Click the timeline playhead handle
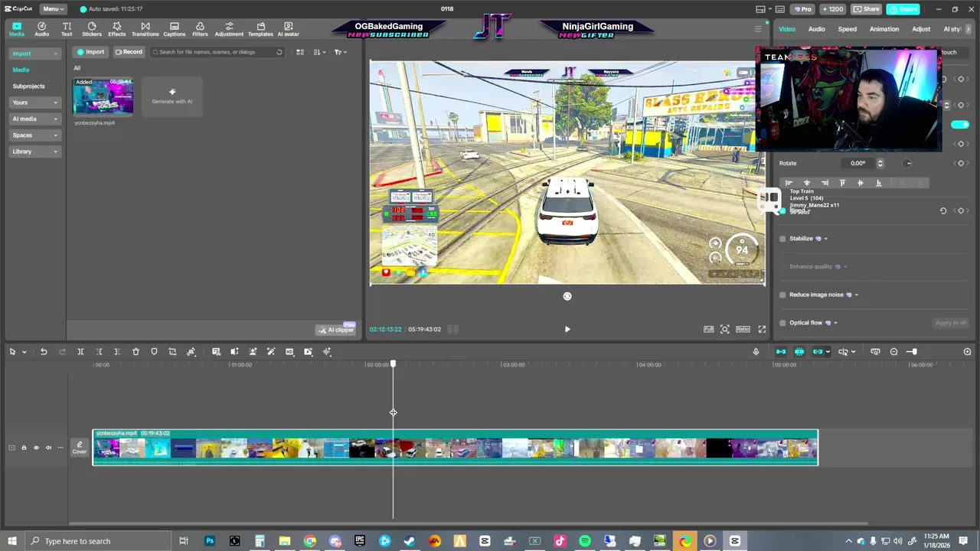Image resolution: width=980 pixels, height=551 pixels. pyautogui.click(x=393, y=364)
